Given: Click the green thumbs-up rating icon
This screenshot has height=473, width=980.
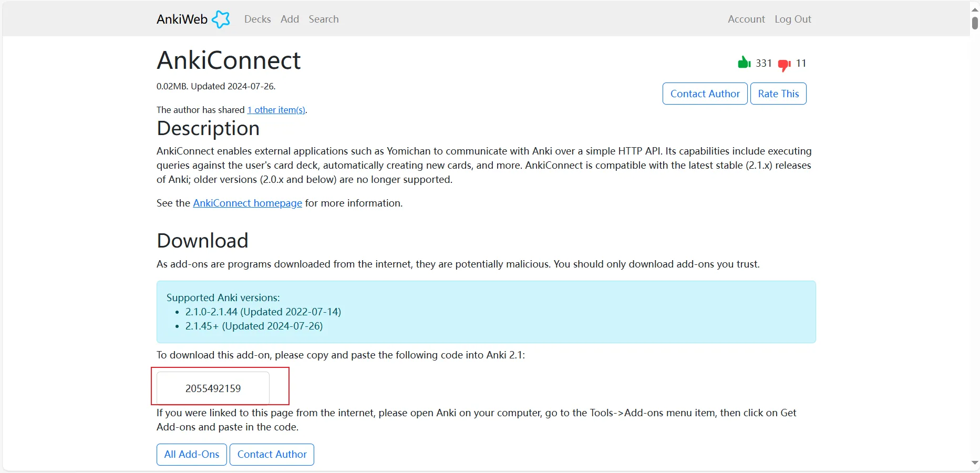Looking at the screenshot, I should 744,63.
